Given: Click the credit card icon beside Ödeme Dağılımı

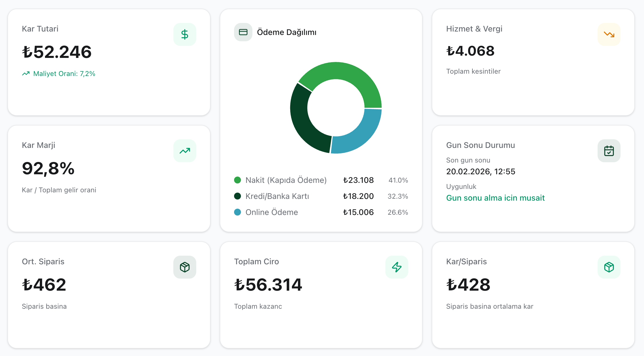Looking at the screenshot, I should (243, 32).
